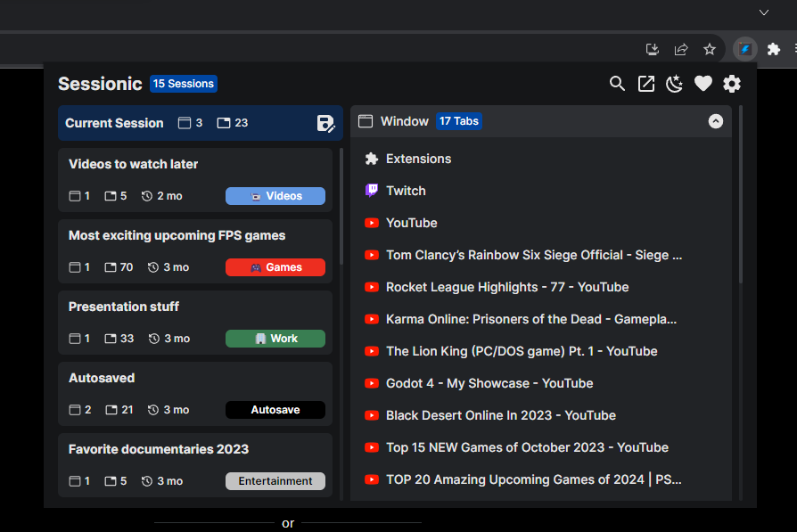
Task: Collapse the Window tabs list
Action: [x=716, y=121]
